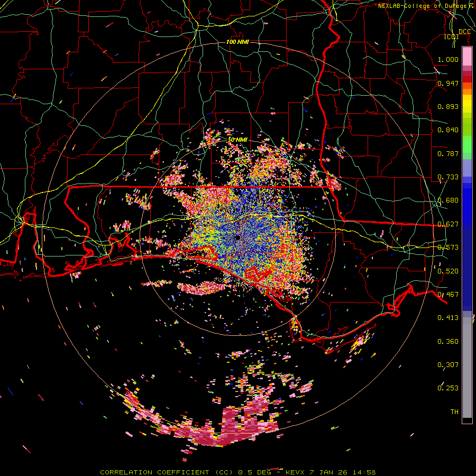Click the 0.253 color scale value
Screen dimensions: 476x476
(448, 388)
